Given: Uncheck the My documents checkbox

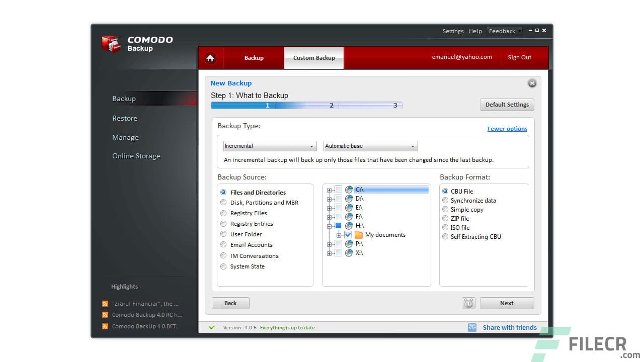Looking at the screenshot, I should (348, 234).
